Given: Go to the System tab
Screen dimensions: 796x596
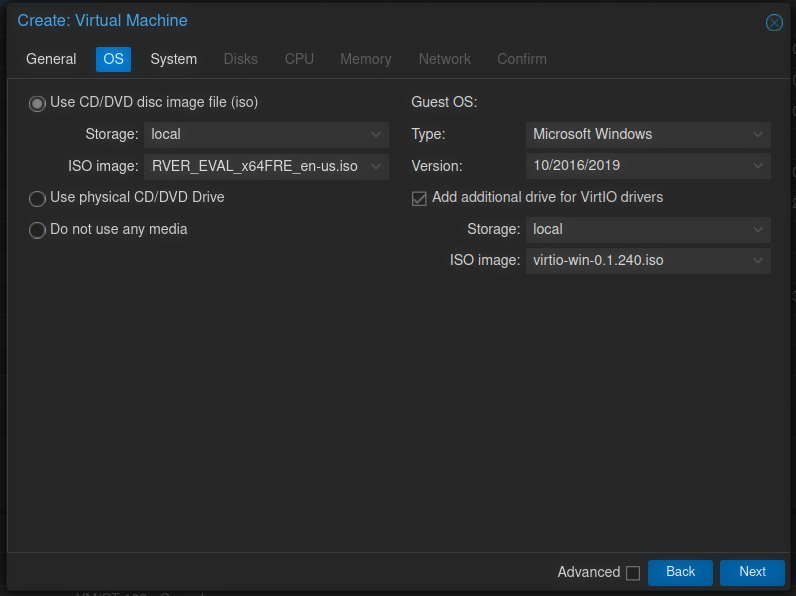Looking at the screenshot, I should 174,59.
